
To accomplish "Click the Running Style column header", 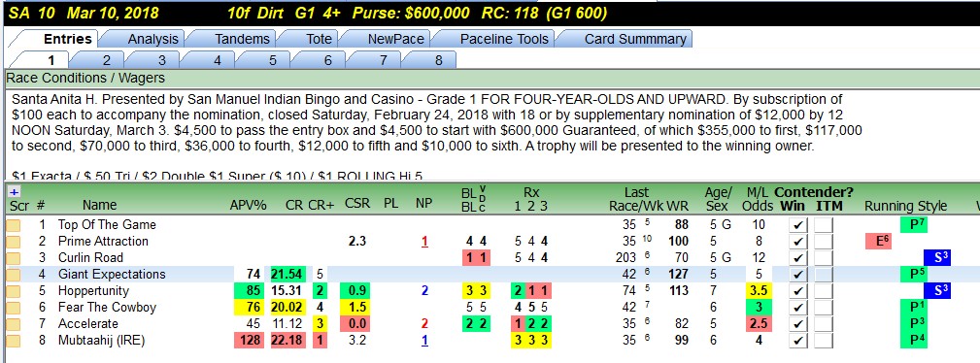I will (x=905, y=206).
